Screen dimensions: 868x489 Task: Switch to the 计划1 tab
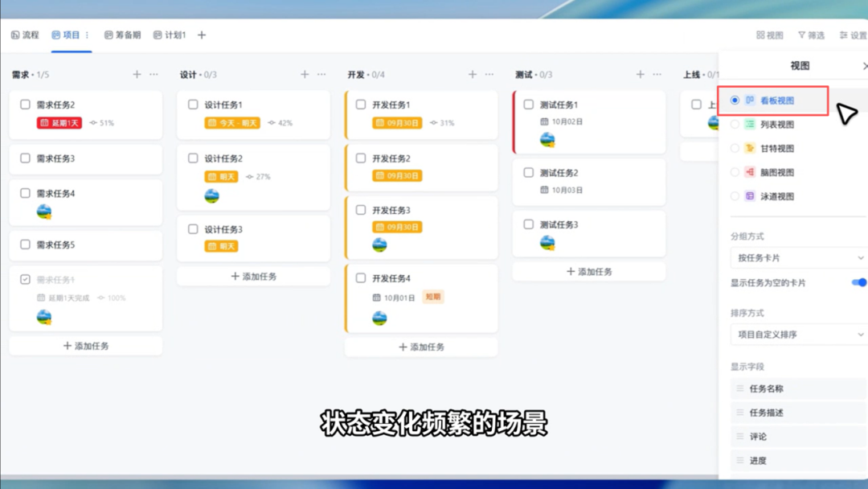pos(170,35)
